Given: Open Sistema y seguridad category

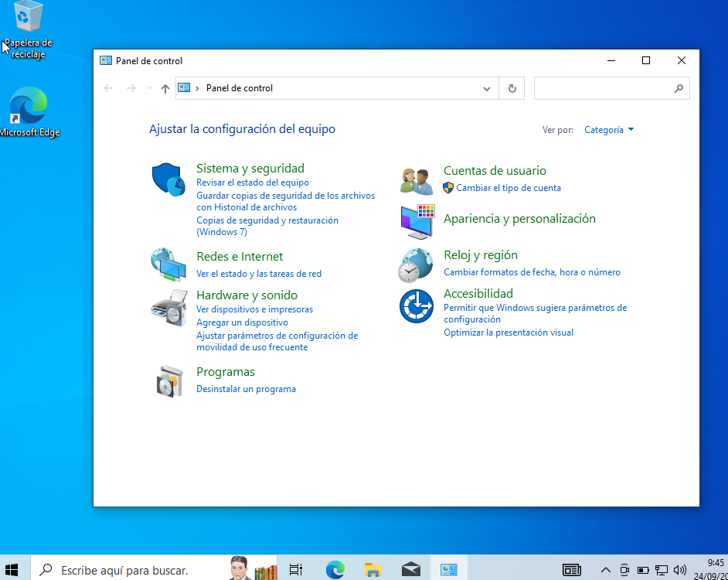Looking at the screenshot, I should (250, 169).
